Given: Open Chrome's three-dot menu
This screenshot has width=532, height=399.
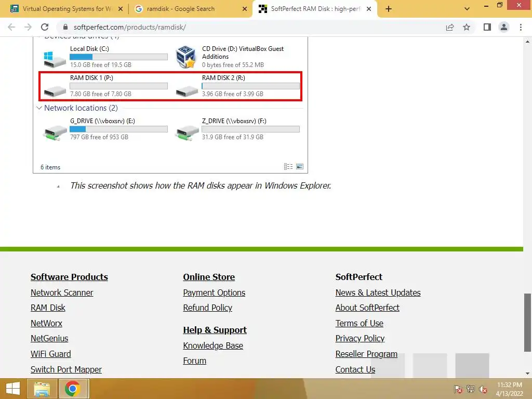Looking at the screenshot, I should point(521,27).
